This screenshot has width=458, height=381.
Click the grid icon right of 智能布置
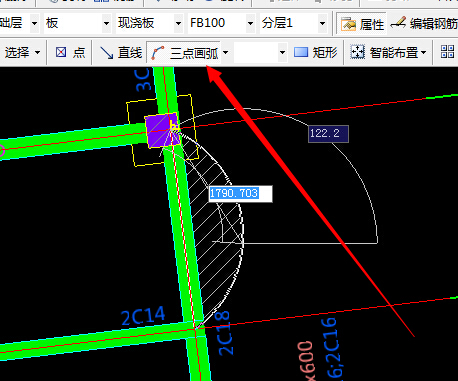[x=447, y=52]
